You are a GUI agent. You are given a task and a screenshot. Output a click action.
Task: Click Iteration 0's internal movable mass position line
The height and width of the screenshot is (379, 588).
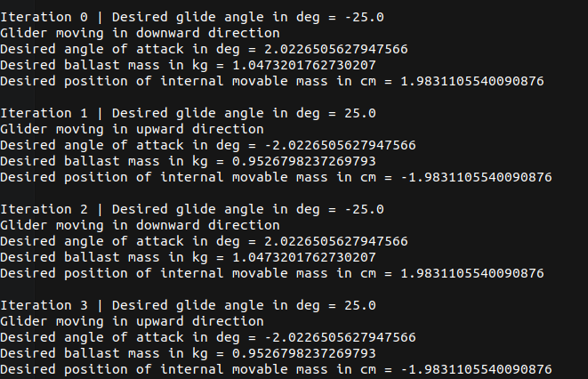[272, 81]
